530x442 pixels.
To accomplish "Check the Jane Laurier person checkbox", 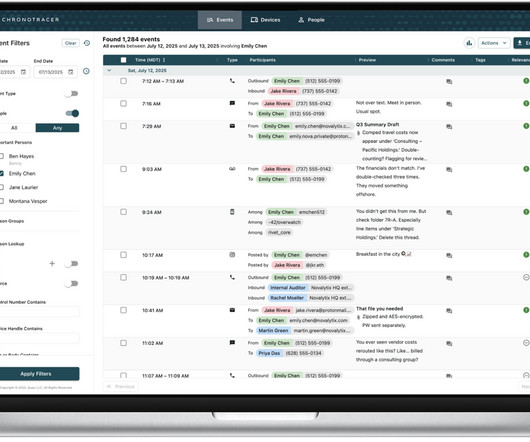I will pos(1,187).
